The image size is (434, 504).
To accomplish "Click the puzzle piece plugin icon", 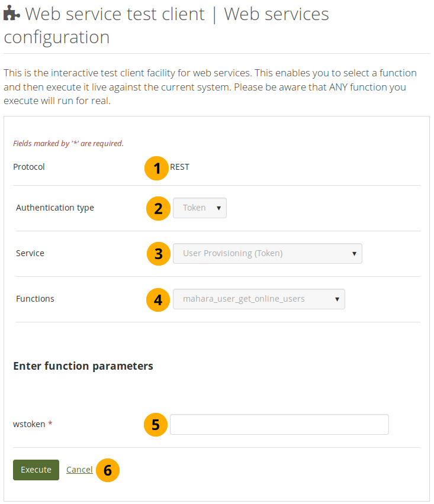I will point(12,14).
